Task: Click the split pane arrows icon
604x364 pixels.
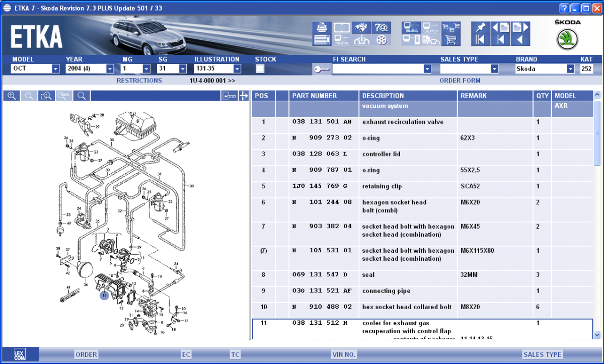Action: click(x=244, y=96)
